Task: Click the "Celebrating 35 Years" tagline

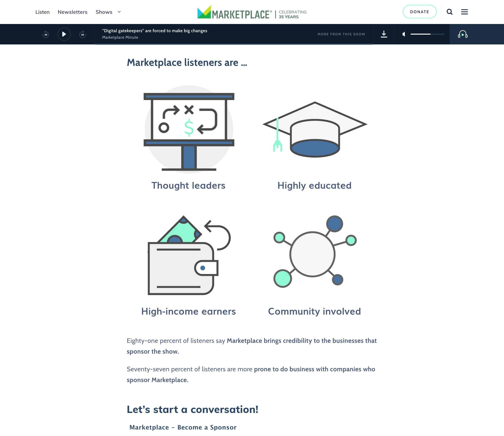Action: (293, 14)
